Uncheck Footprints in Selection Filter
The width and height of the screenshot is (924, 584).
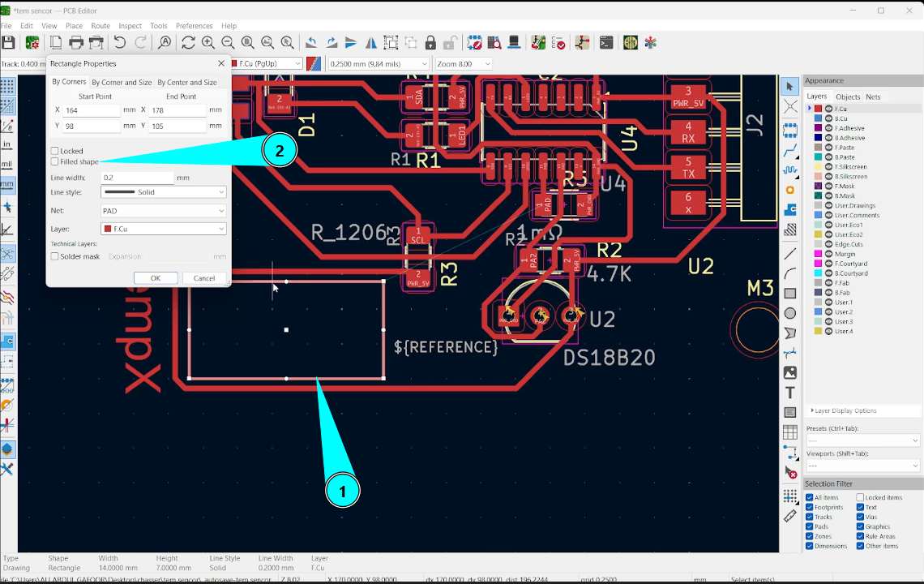[x=810, y=507]
